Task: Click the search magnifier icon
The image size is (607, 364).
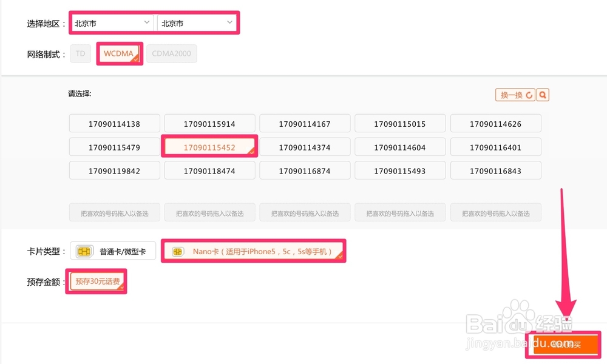Action: 543,95
